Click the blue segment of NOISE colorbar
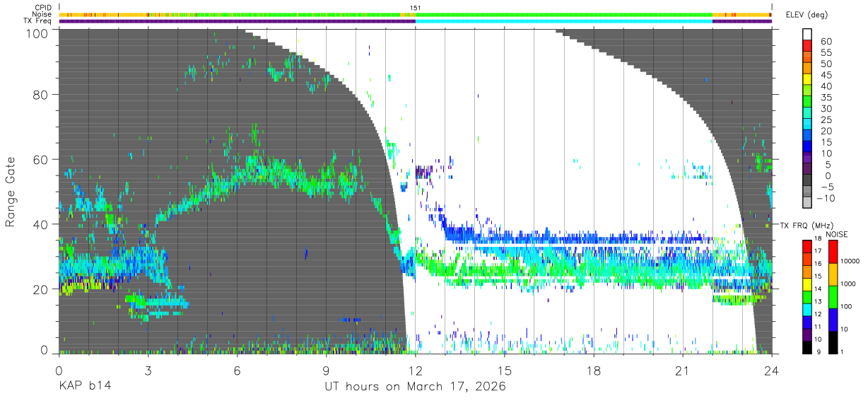This screenshot has width=868, height=401. (x=832, y=319)
